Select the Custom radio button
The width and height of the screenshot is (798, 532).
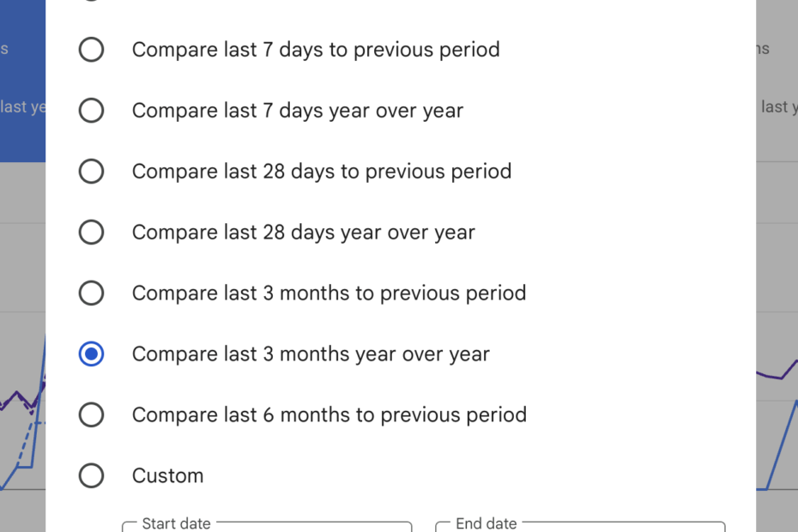pyautogui.click(x=91, y=476)
